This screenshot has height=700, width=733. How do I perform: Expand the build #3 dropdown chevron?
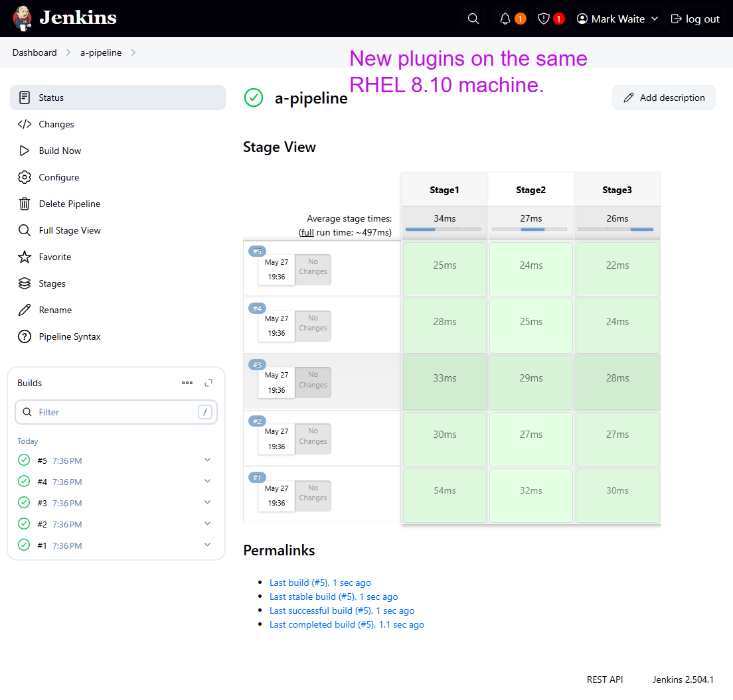pos(207,502)
